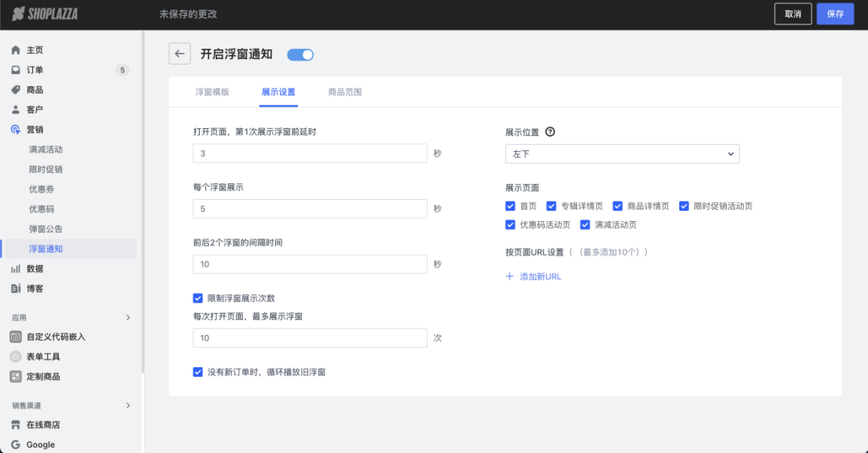Click the 按页面URL设置 label
This screenshot has height=453, width=868.
pos(534,252)
